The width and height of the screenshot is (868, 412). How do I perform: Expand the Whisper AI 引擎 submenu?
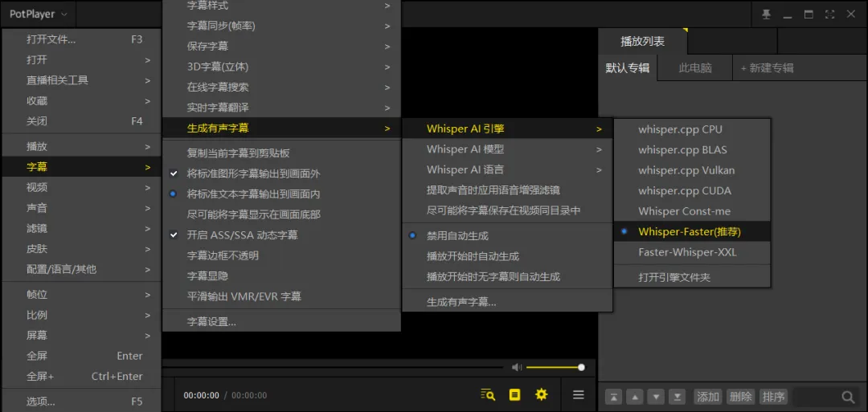pyautogui.click(x=507, y=128)
